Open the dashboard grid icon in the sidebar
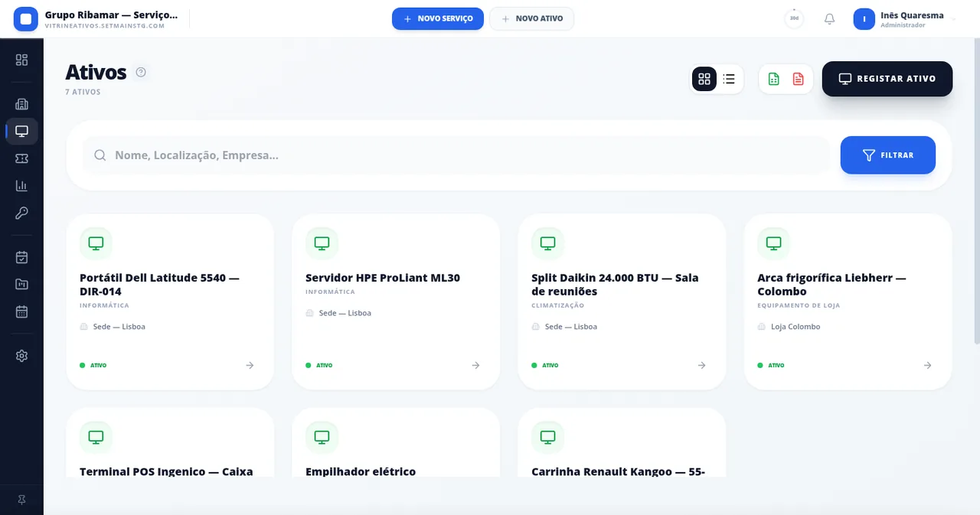980x515 pixels. (x=21, y=60)
